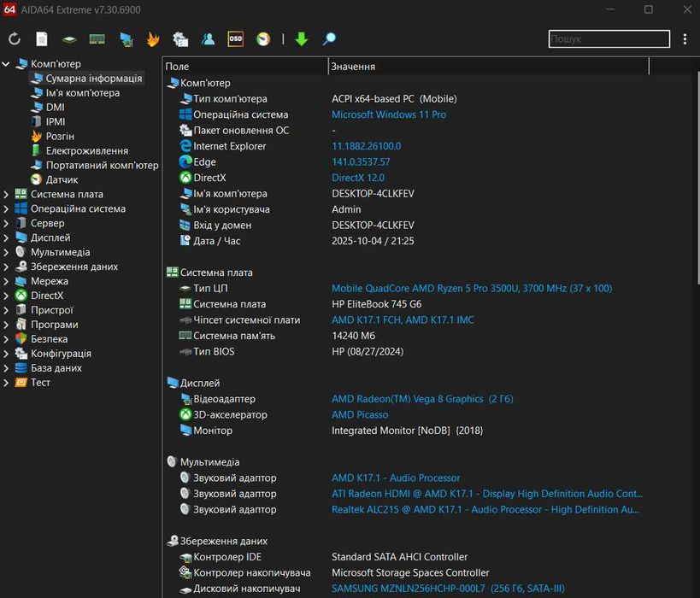Click the Xbox icon beside 3D-акселератор
The width and height of the screenshot is (700, 598).
185,414
